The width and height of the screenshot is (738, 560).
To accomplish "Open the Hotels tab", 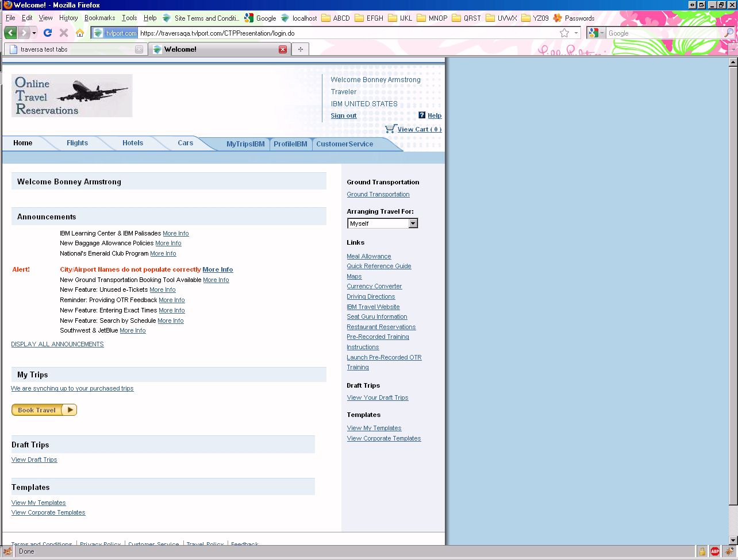I will (x=133, y=143).
